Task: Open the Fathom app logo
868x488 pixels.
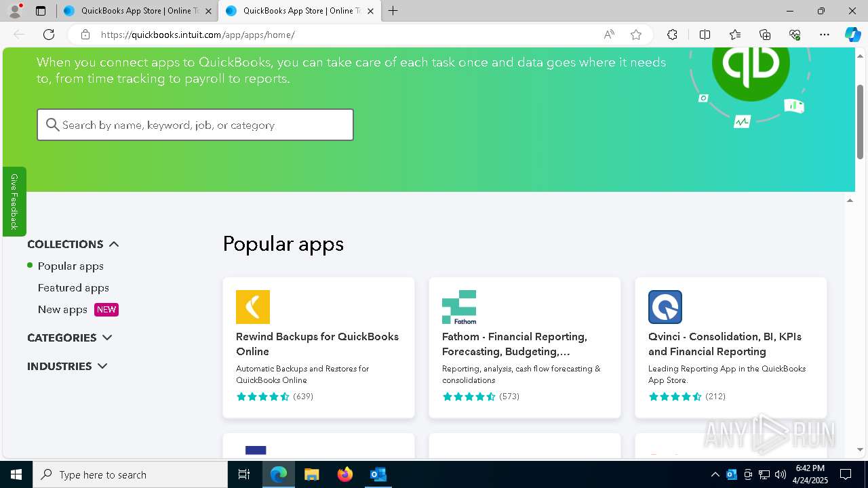Action: (459, 307)
